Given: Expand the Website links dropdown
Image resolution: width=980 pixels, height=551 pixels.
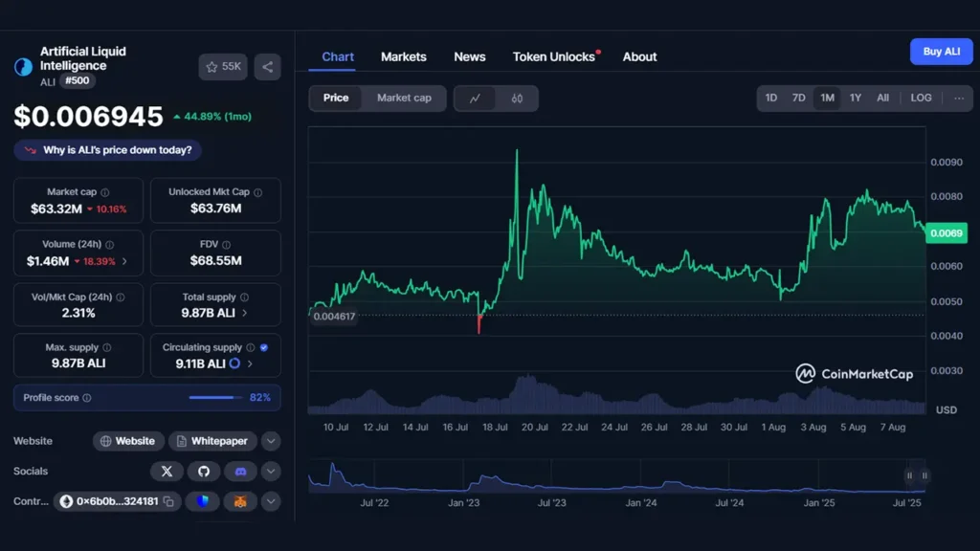Looking at the screenshot, I should coord(271,441).
